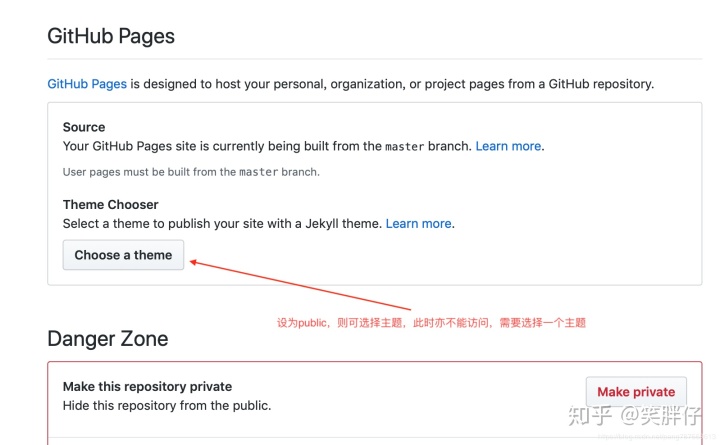Click 'User pages must be built' note
Image resolution: width=720 pixels, height=445 pixels.
coord(191,172)
